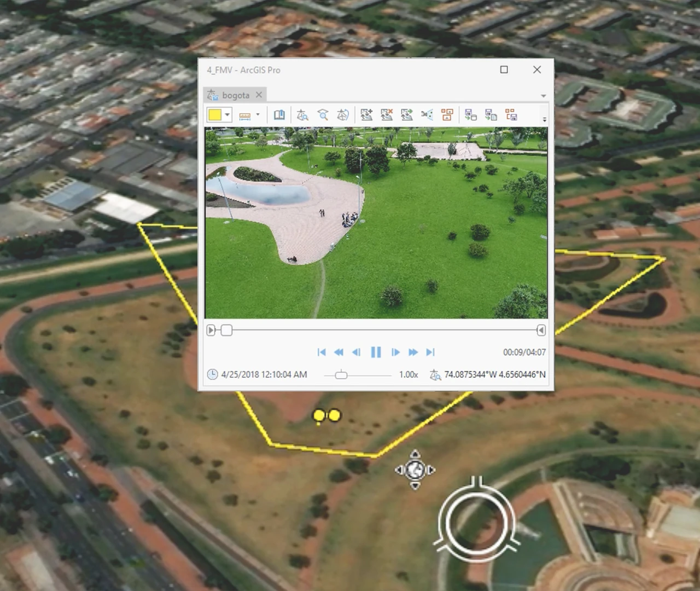Click the yellow graphic color swatch

(x=214, y=115)
